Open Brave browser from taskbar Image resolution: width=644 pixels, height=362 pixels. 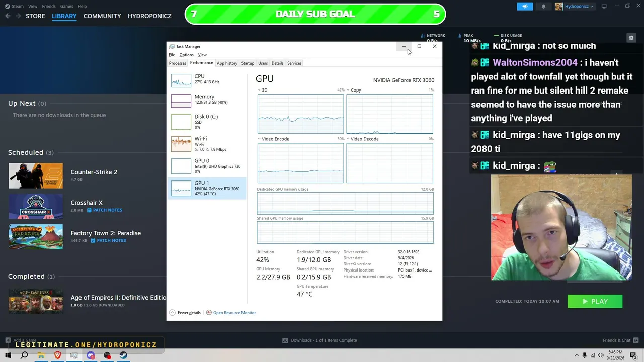tap(57, 355)
